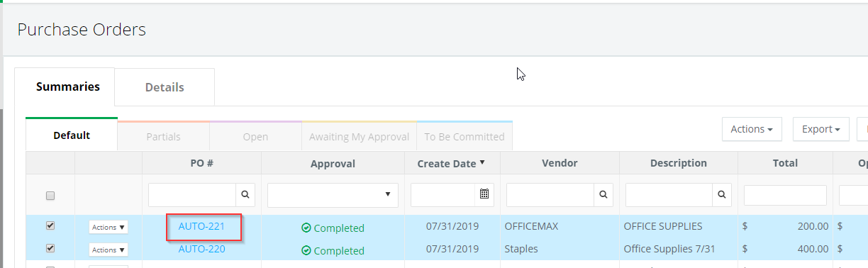Switch to the Details tab

(165, 87)
